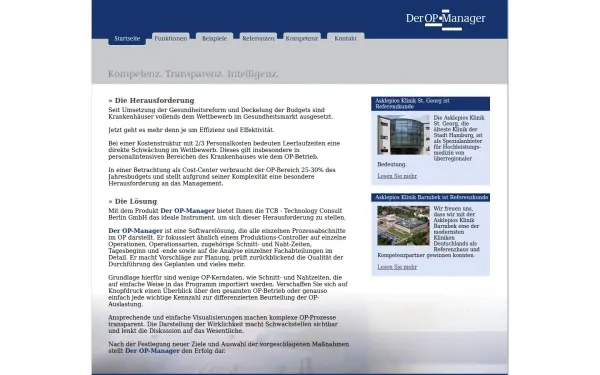The height and width of the screenshot is (375, 600).
Task: Click the St. Georg description text 'Die Asklepios Klinik'
Action: pos(459,138)
